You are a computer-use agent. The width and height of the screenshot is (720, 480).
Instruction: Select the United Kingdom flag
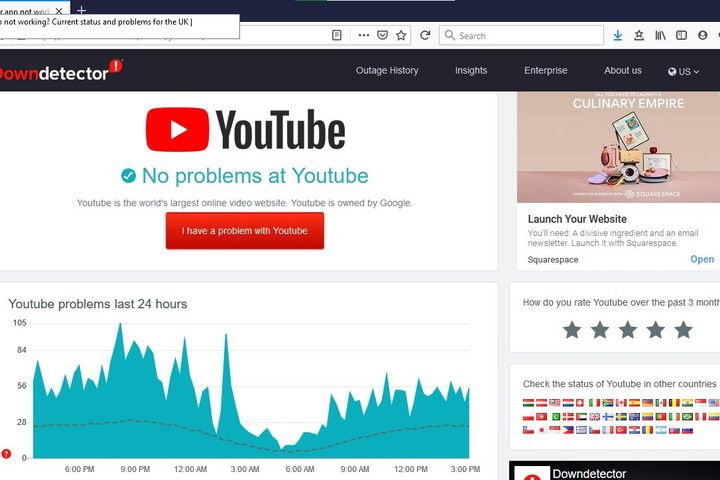595,417
